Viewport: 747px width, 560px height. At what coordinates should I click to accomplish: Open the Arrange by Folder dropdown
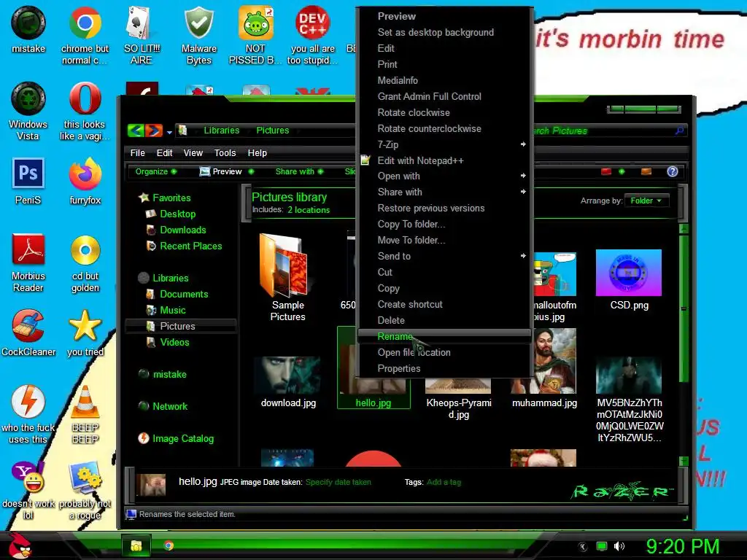pos(646,201)
